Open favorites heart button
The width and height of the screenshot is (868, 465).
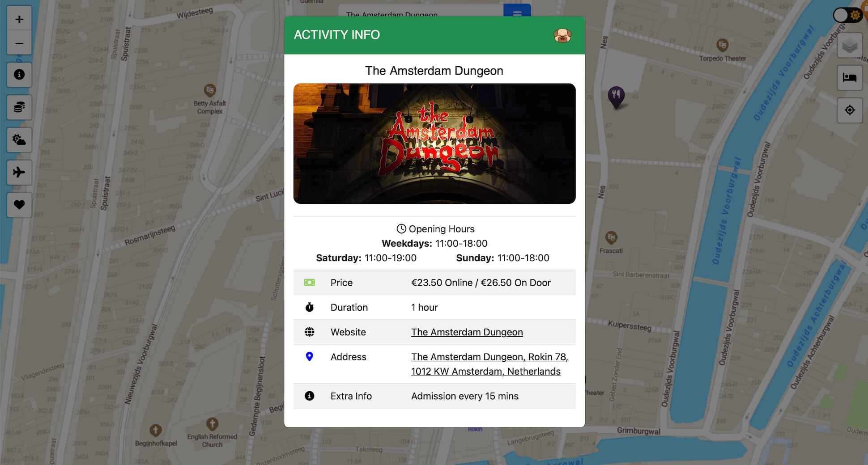[x=19, y=205]
